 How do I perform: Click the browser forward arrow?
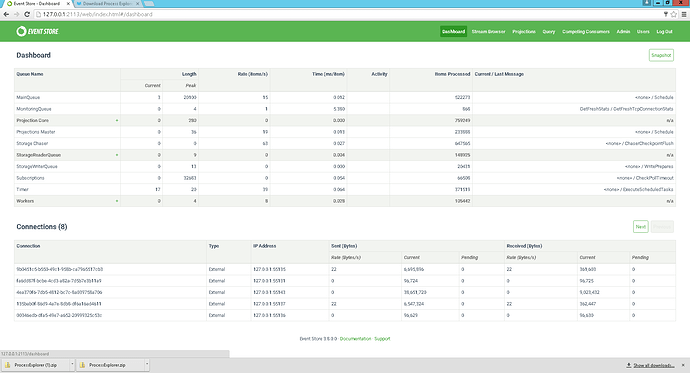16,14
